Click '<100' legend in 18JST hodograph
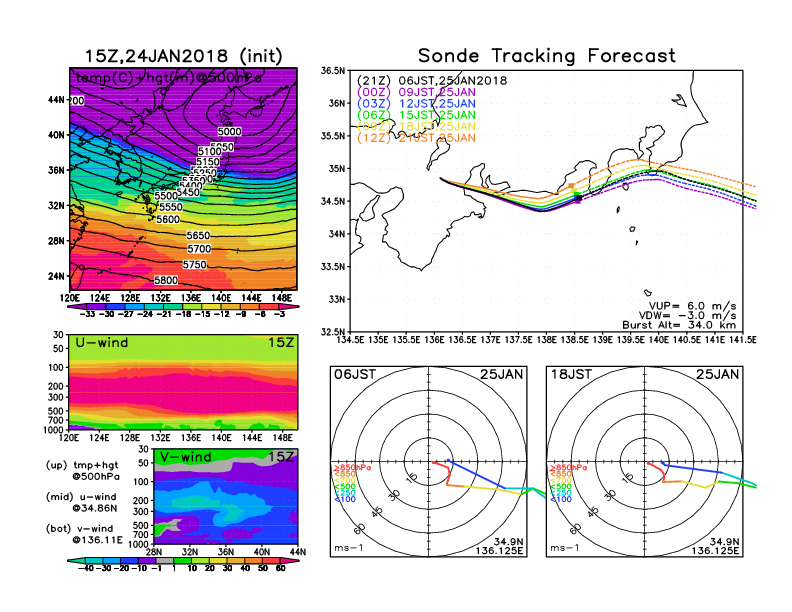792x612 pixels. [x=561, y=499]
